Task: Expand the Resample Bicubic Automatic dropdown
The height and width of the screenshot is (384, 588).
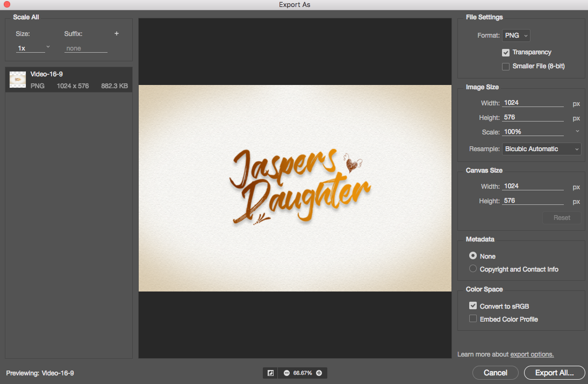Action: pos(541,149)
